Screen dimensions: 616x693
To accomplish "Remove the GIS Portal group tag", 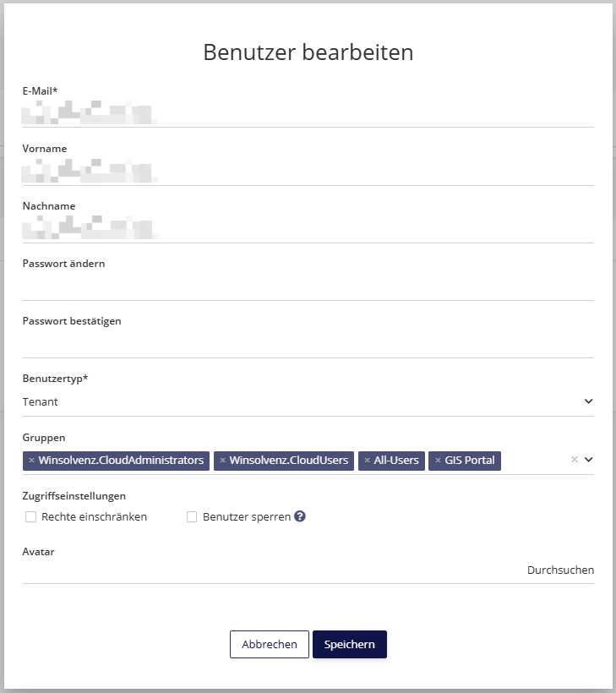I will tap(438, 460).
